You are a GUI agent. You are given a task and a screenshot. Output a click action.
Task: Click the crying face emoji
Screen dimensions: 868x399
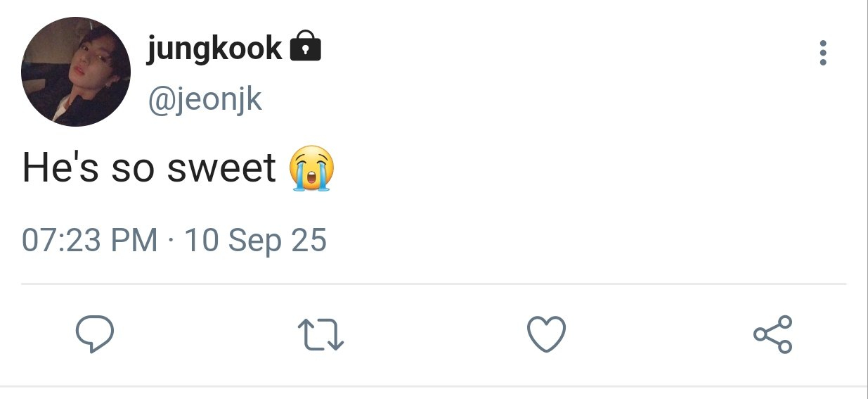pos(311,168)
